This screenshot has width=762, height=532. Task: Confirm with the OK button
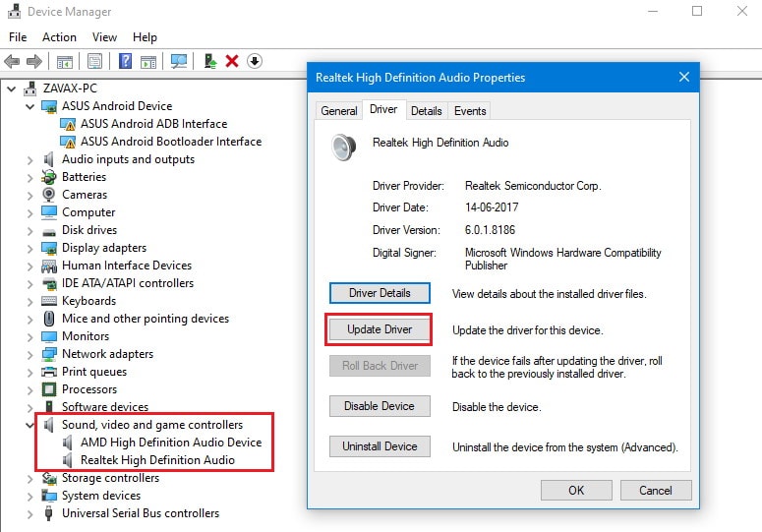[576, 491]
